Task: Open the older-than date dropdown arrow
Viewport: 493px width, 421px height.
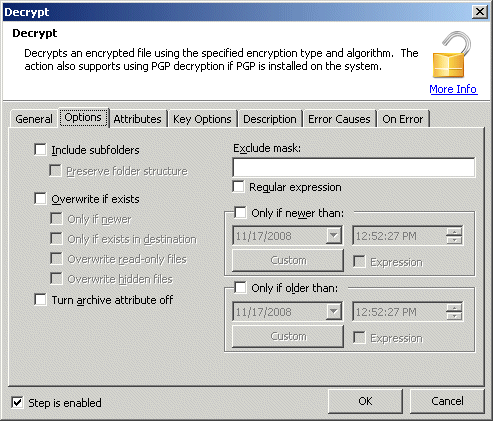Action: 333,312
